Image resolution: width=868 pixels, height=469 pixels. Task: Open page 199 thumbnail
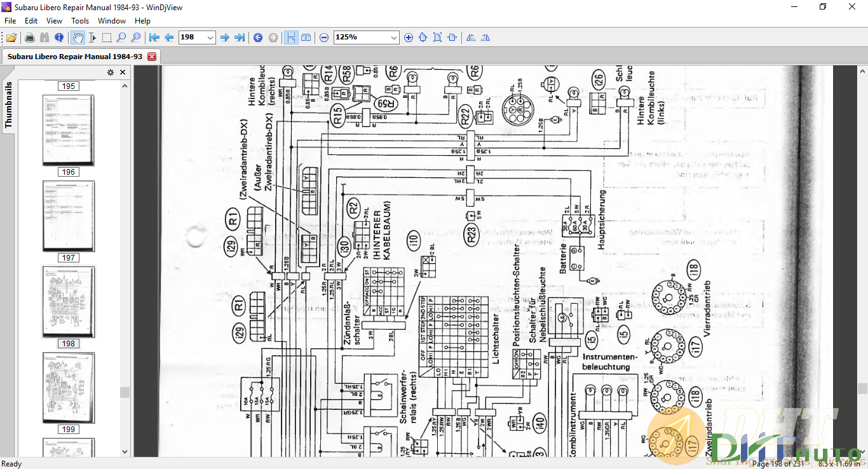69,388
